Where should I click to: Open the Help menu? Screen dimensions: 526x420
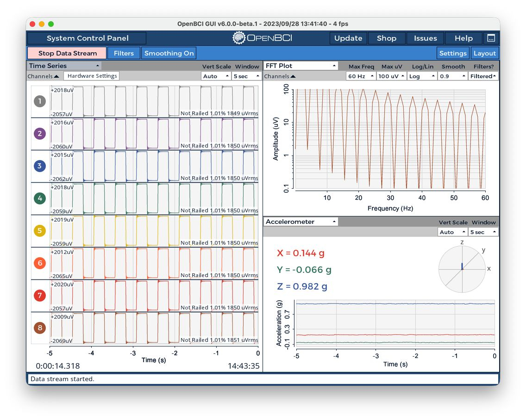coord(463,38)
